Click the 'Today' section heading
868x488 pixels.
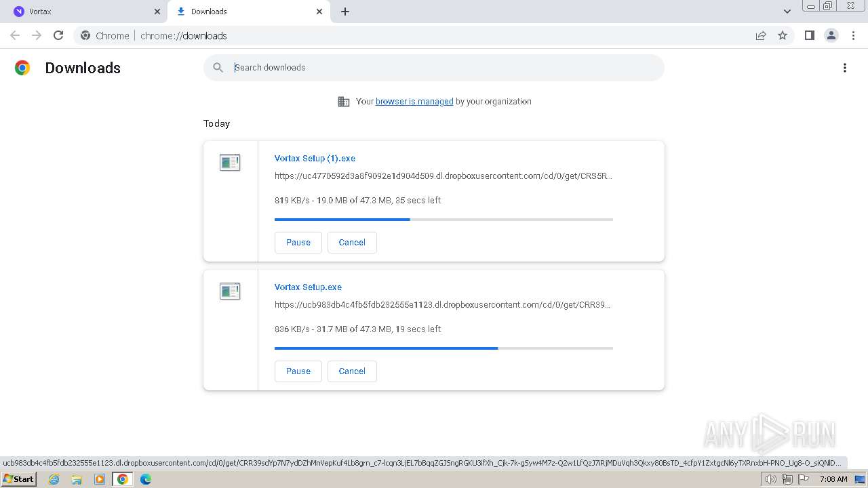click(216, 123)
